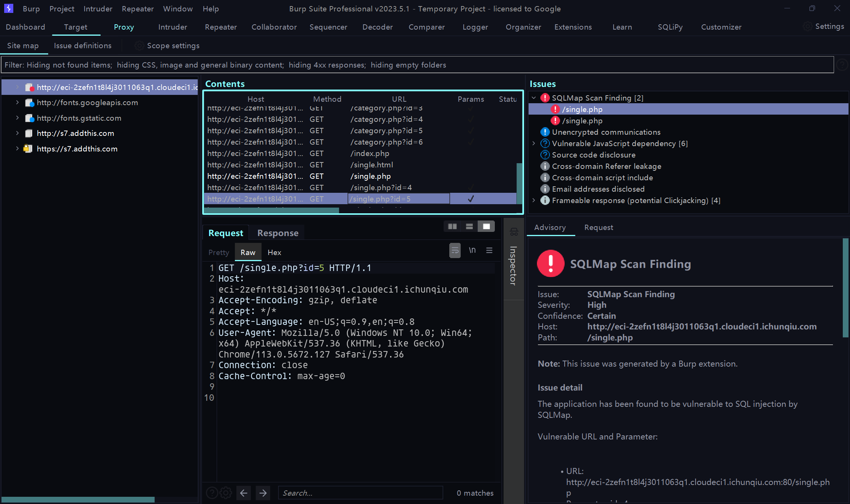Click the Burp Suite logo icon
The width and height of the screenshot is (850, 504).
(x=8, y=8)
